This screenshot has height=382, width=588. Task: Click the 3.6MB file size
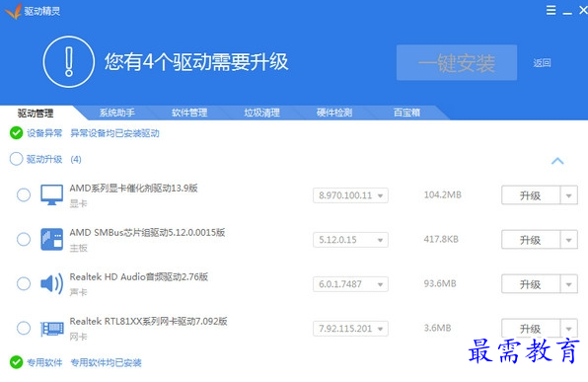(x=437, y=328)
